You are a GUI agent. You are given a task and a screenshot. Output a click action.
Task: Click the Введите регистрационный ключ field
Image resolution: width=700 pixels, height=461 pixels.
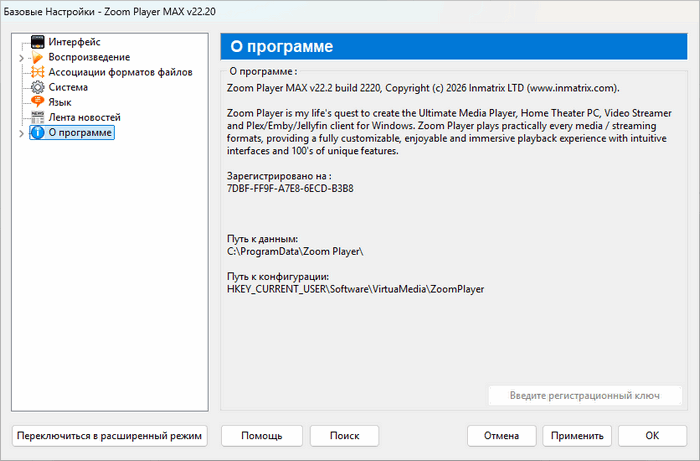[585, 395]
